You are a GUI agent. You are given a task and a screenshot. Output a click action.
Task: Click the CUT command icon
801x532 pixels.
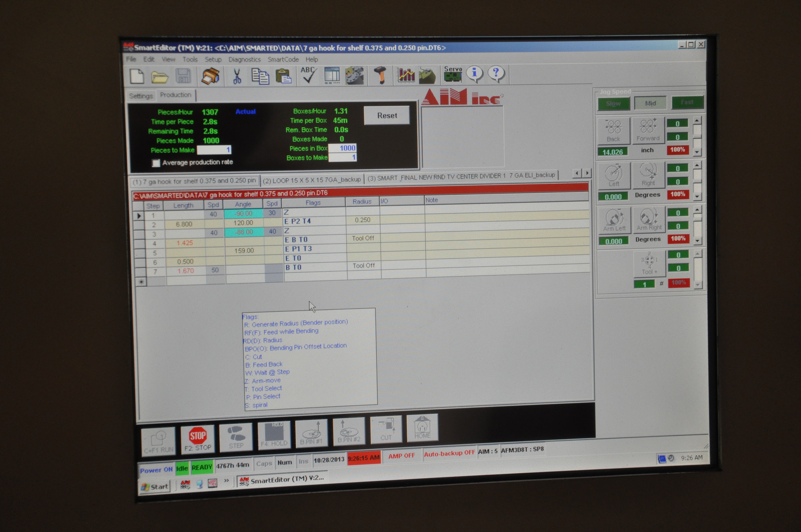click(x=386, y=430)
